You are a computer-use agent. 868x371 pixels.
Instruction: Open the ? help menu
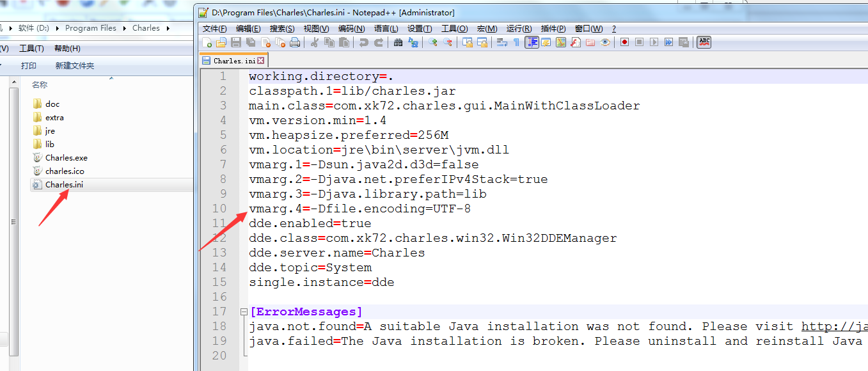click(x=614, y=29)
